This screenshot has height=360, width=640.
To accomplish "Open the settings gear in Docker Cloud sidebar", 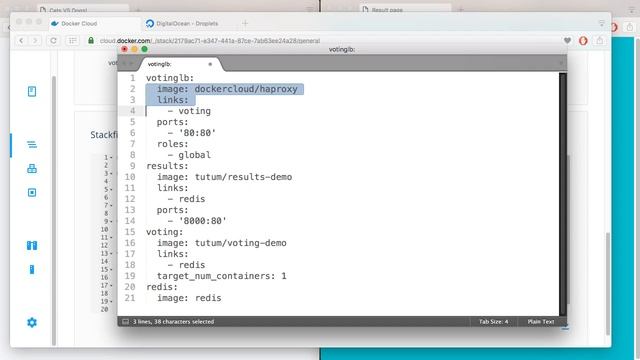I will 32,322.
